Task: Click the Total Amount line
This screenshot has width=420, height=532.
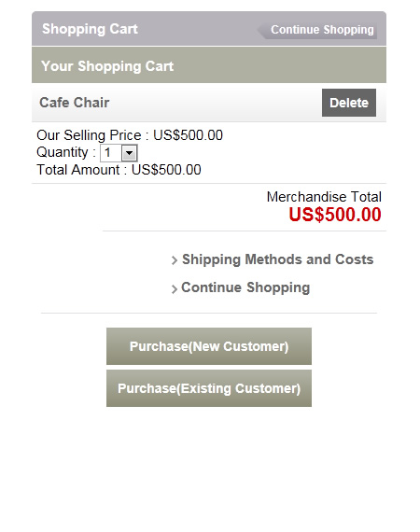Action: point(119,170)
